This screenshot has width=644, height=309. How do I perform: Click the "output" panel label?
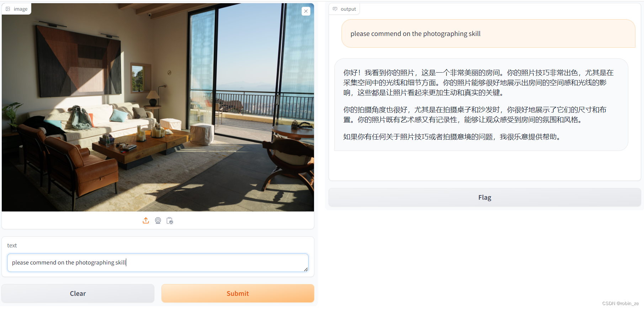tap(348, 9)
